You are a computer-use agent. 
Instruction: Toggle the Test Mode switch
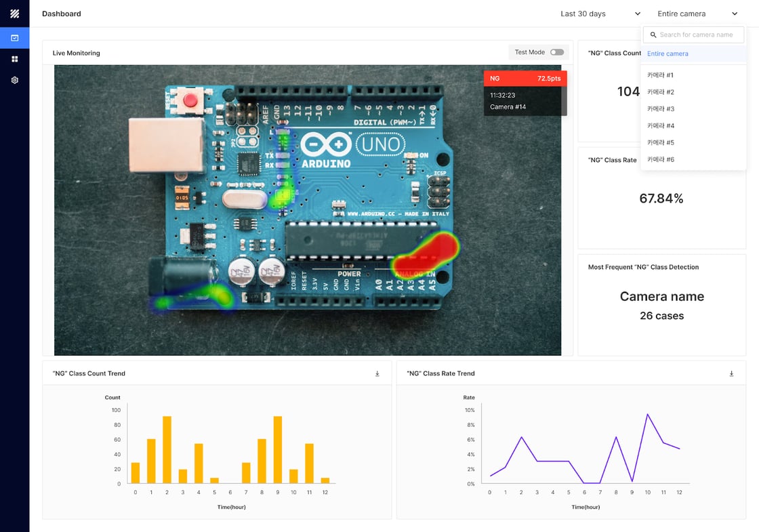tap(556, 52)
